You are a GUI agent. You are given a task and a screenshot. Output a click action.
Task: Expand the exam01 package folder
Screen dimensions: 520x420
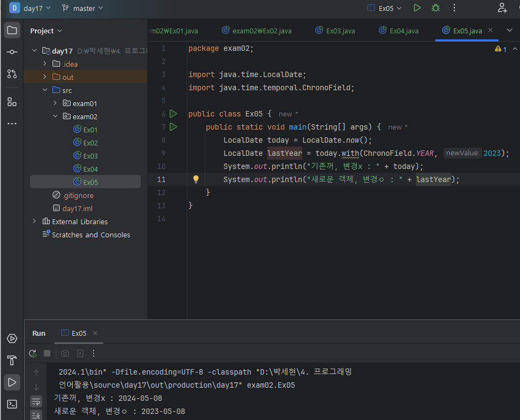pyautogui.click(x=55, y=103)
